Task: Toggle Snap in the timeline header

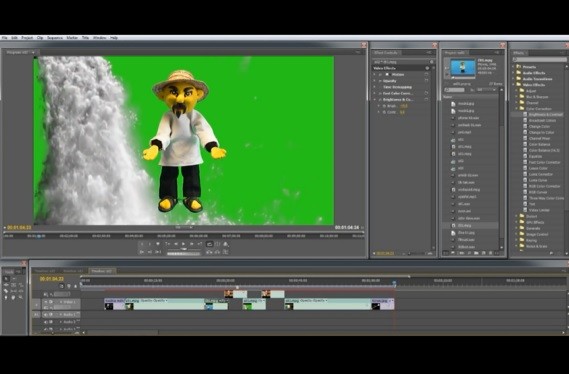Action: click(62, 286)
